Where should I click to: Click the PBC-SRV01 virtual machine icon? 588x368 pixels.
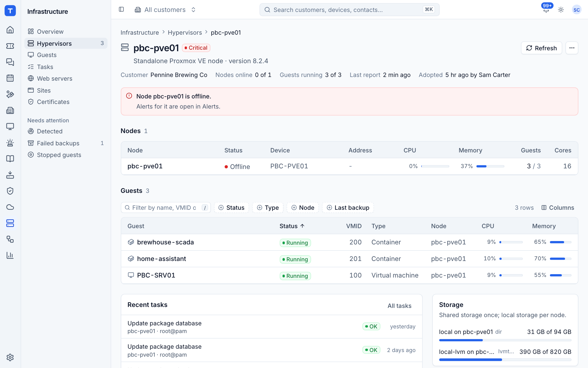click(x=131, y=275)
